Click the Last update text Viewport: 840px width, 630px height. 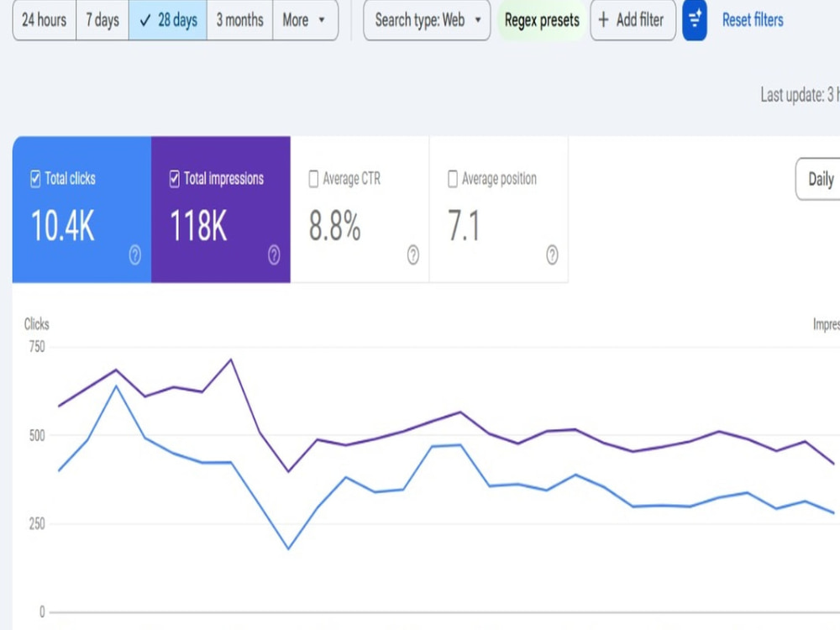[800, 95]
